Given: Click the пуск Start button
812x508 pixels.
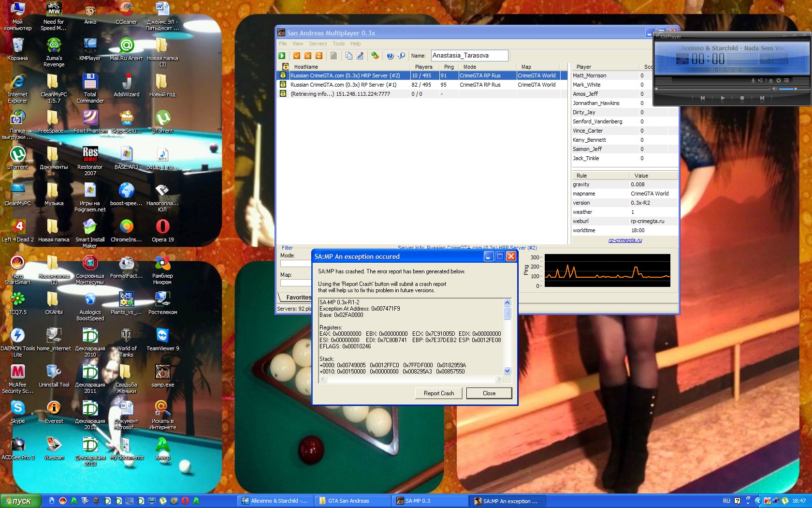Looking at the screenshot, I should pos(20,501).
